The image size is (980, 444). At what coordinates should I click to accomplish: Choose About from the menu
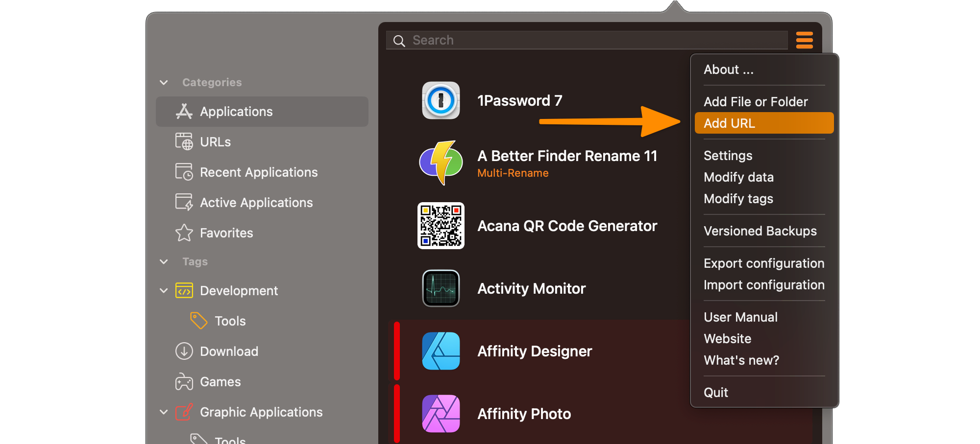click(764, 70)
